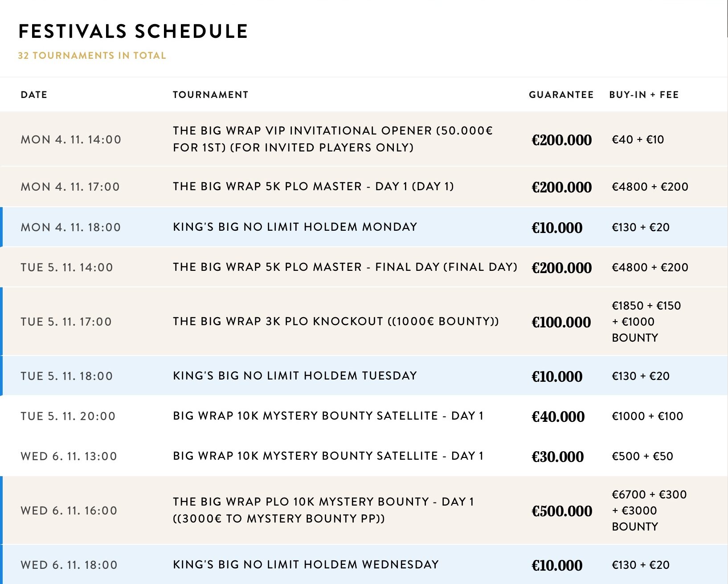The image size is (728, 584).
Task: Click the Buy-In + Fee column header
Action: tap(644, 94)
